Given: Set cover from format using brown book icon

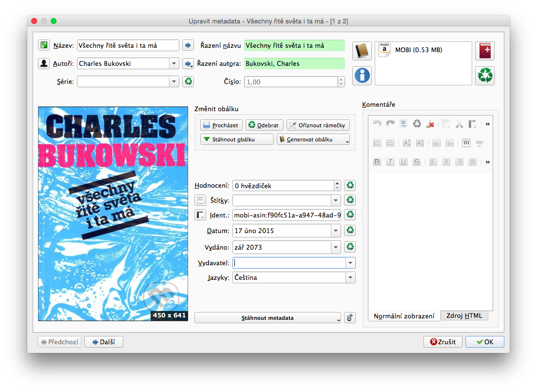Looking at the screenshot, I should pyautogui.click(x=362, y=51).
